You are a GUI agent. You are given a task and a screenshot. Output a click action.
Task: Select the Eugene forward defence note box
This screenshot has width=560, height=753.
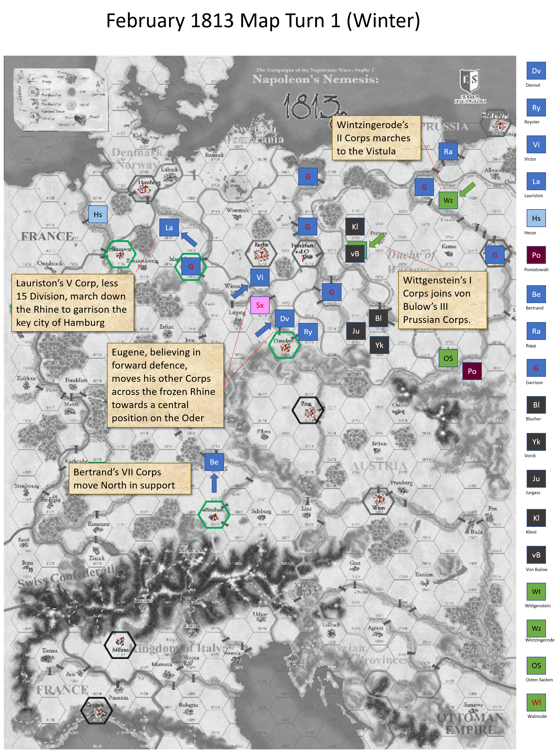point(165,385)
